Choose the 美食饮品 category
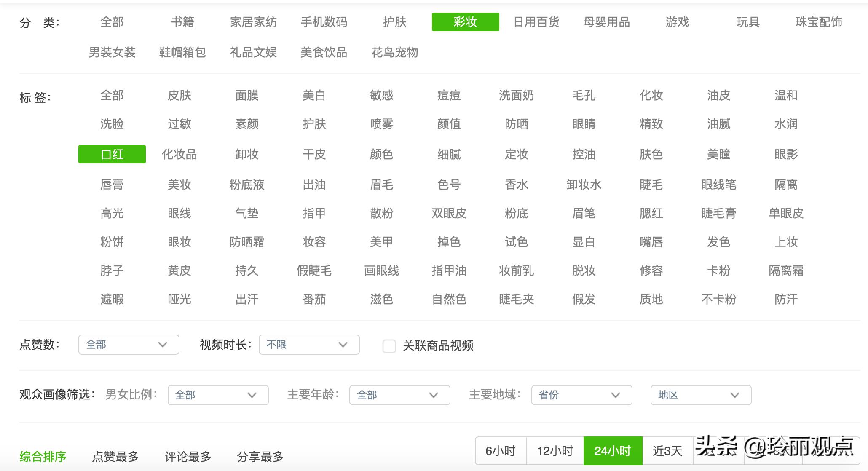 [x=324, y=52]
